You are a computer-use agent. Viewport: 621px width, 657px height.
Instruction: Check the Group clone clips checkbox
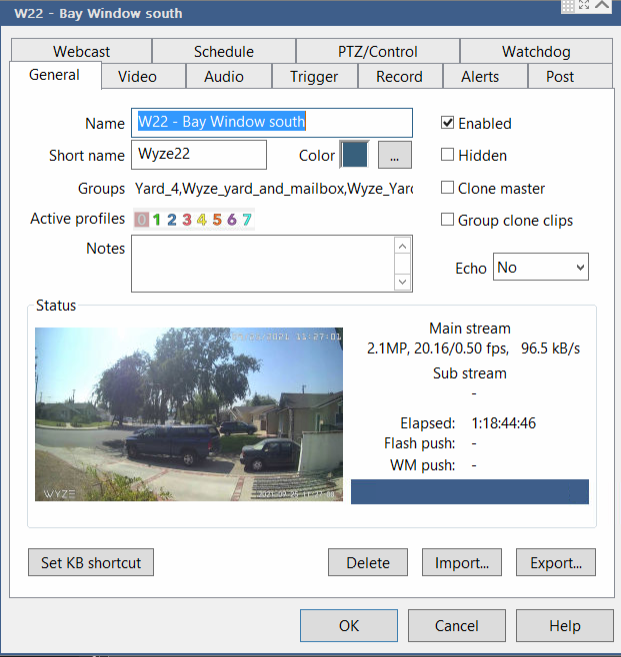[x=448, y=220]
